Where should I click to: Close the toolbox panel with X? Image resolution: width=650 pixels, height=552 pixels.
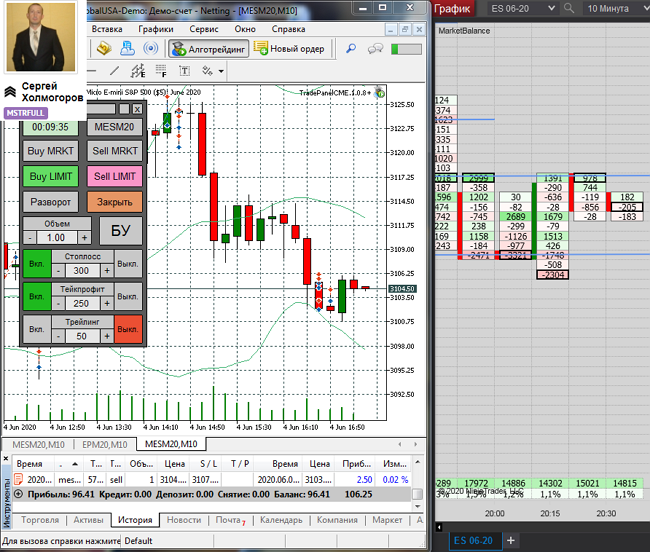(x=6, y=458)
